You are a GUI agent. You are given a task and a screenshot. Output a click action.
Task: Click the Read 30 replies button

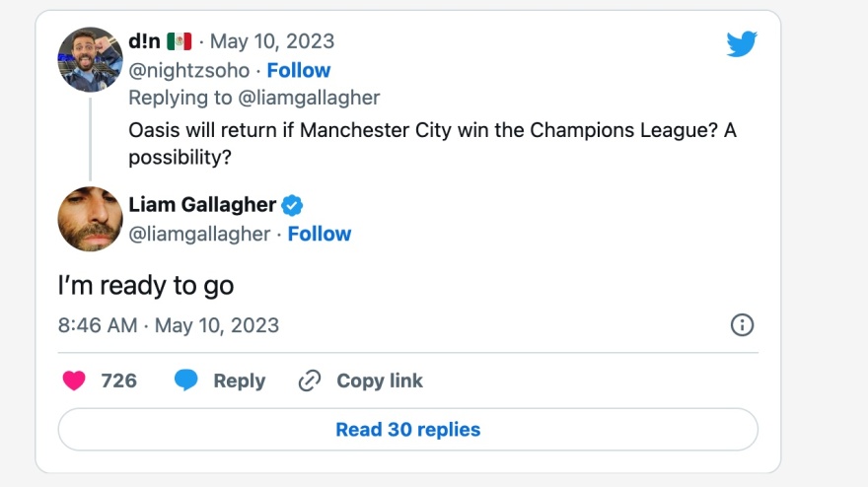click(x=407, y=430)
